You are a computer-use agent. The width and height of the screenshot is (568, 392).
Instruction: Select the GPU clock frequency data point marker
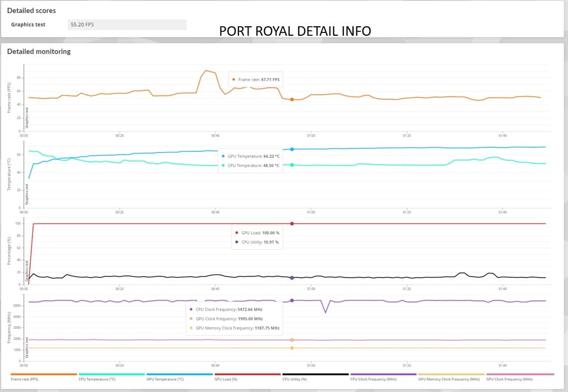(292, 340)
